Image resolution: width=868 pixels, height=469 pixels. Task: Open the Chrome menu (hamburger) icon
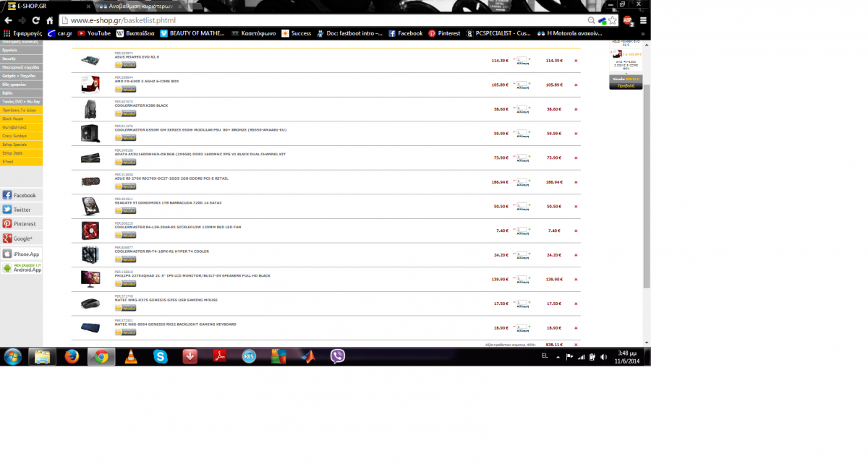643,20
